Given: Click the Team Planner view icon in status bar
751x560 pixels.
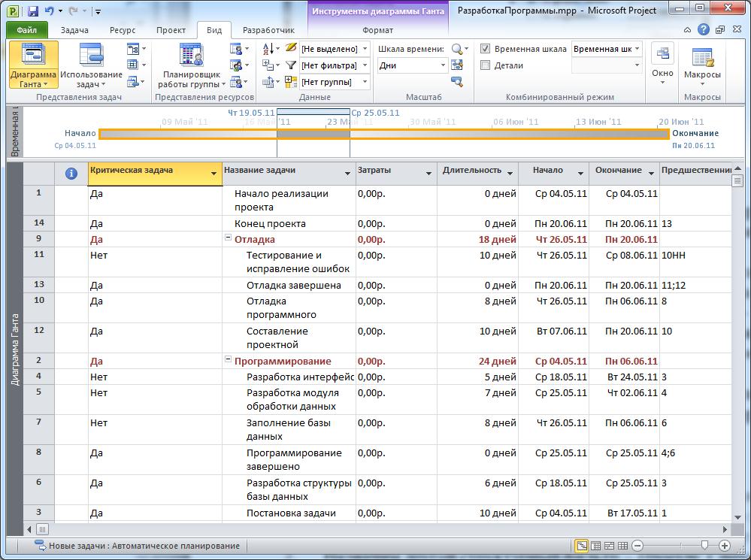Looking at the screenshot, I should 609,546.
